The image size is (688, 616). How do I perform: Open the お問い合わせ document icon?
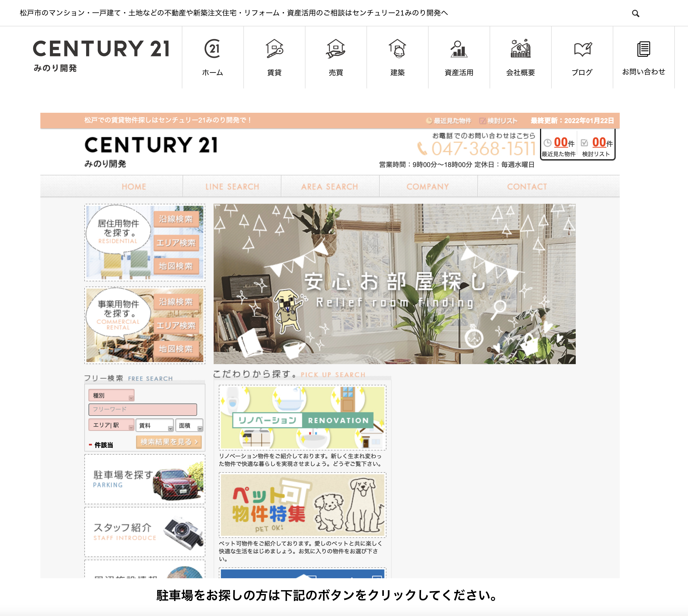click(x=644, y=49)
